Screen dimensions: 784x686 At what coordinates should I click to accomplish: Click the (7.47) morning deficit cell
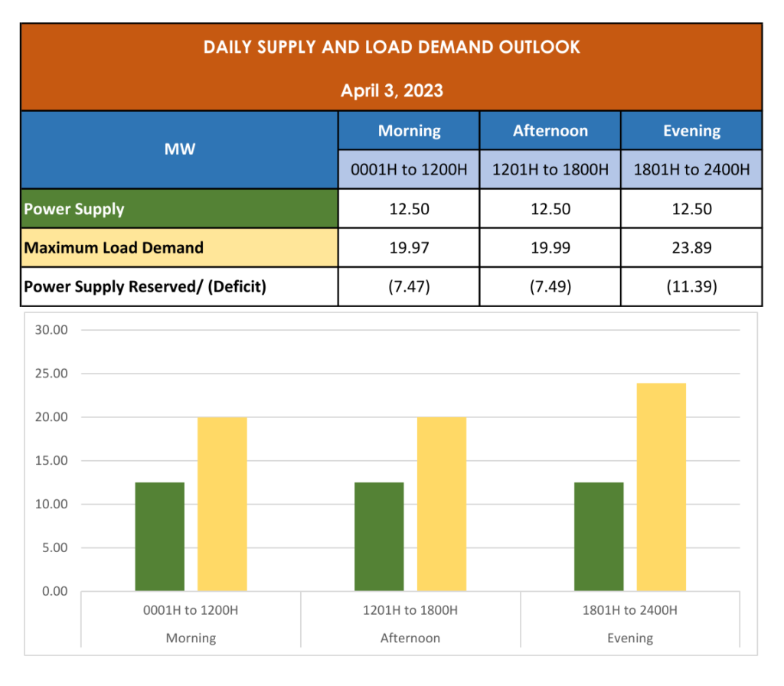pyautogui.click(x=409, y=287)
